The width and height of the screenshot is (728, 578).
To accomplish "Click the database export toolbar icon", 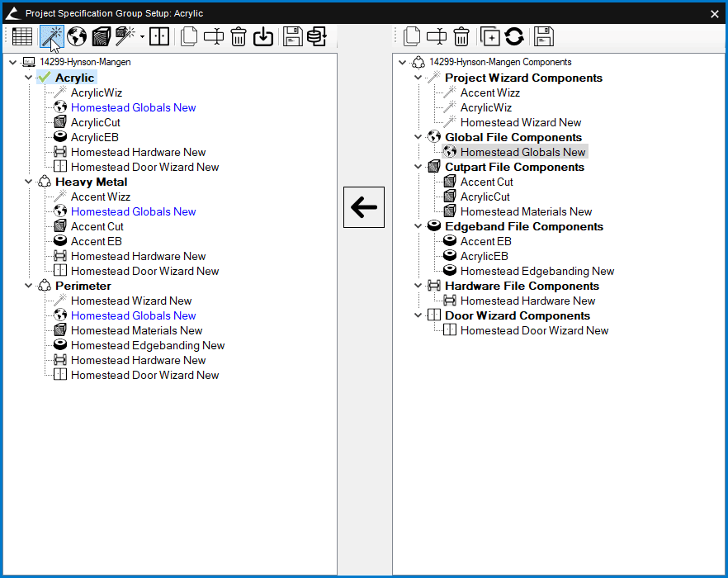I will 317,36.
